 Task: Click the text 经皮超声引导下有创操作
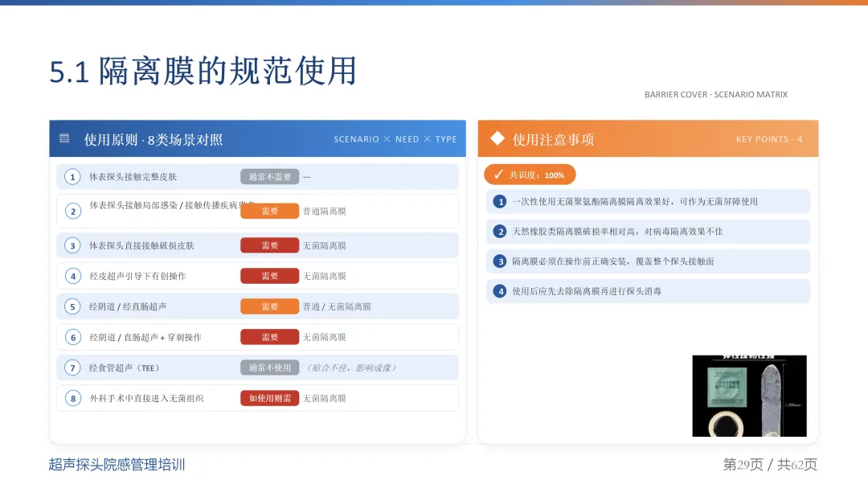[x=137, y=276]
